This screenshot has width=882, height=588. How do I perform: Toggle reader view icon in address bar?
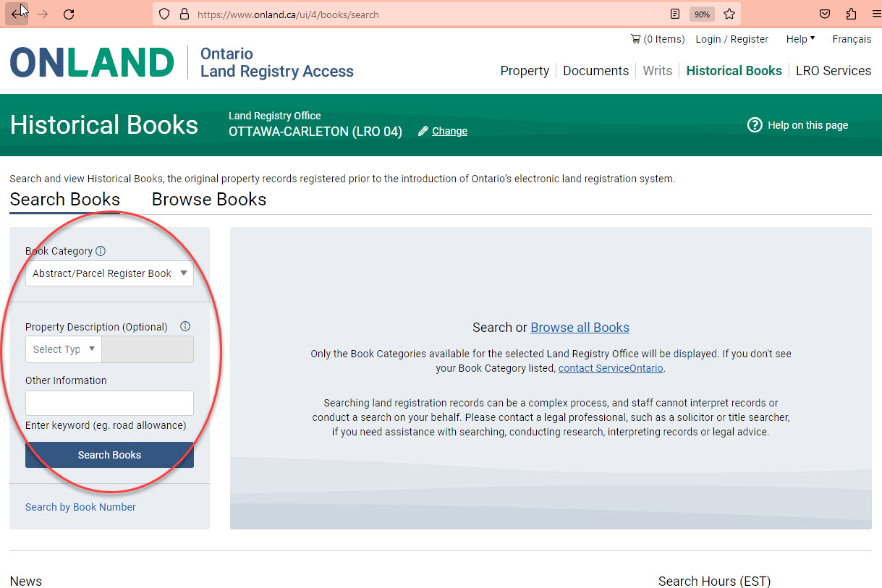pos(674,14)
